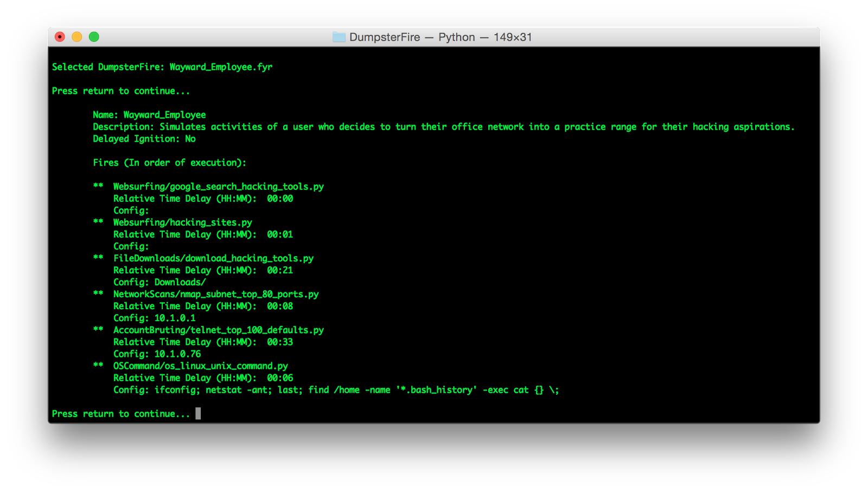
Task: Click the 'Config: 10.1.0.1' line
Action: 155,318
